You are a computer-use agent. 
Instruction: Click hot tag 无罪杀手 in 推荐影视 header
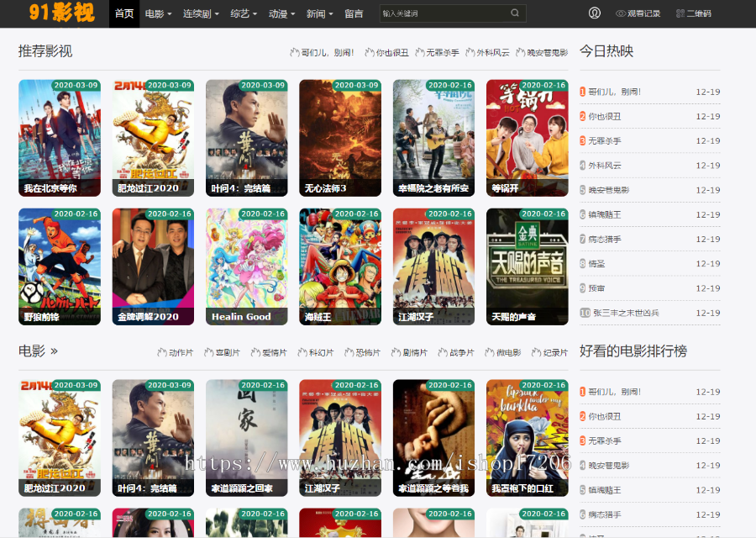437,53
